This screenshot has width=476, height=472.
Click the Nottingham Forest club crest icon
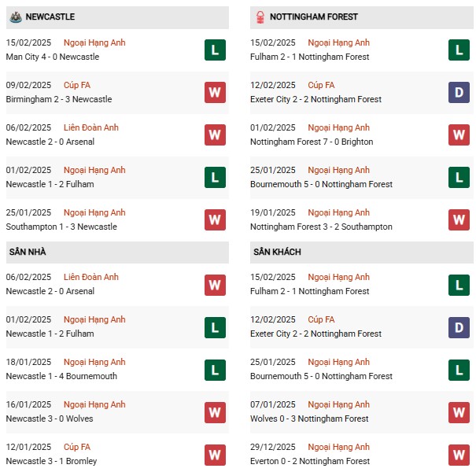coord(260,17)
